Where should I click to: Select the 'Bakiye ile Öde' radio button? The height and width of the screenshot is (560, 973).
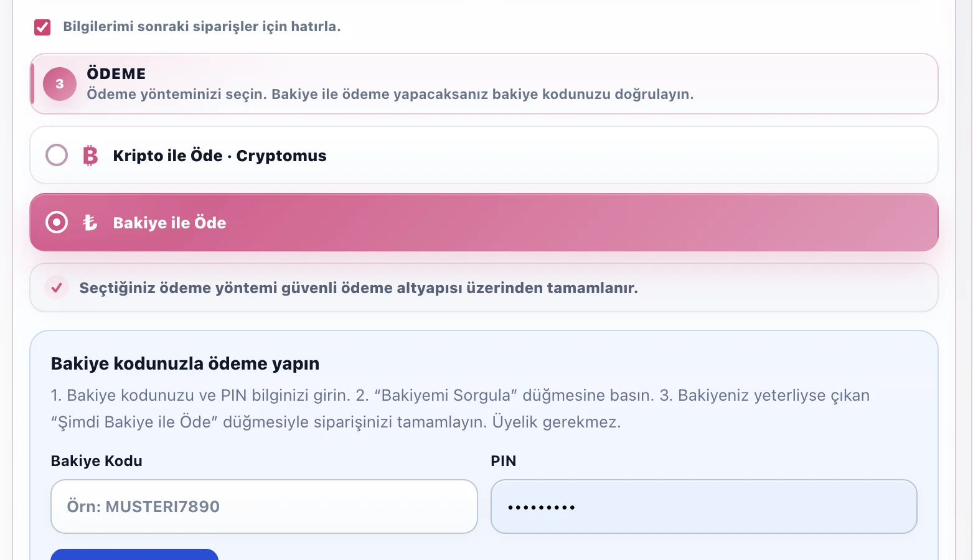click(57, 222)
